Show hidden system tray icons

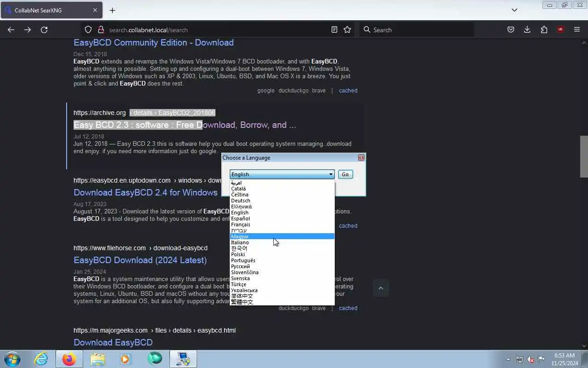click(508, 359)
